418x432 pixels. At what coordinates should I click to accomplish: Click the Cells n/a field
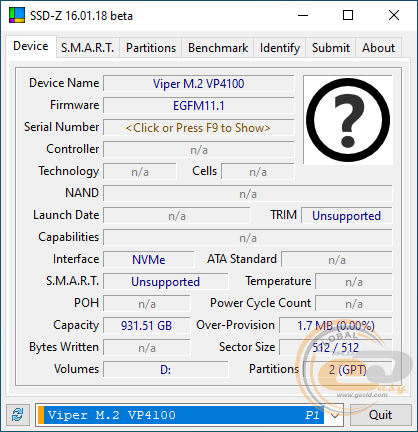(258, 172)
